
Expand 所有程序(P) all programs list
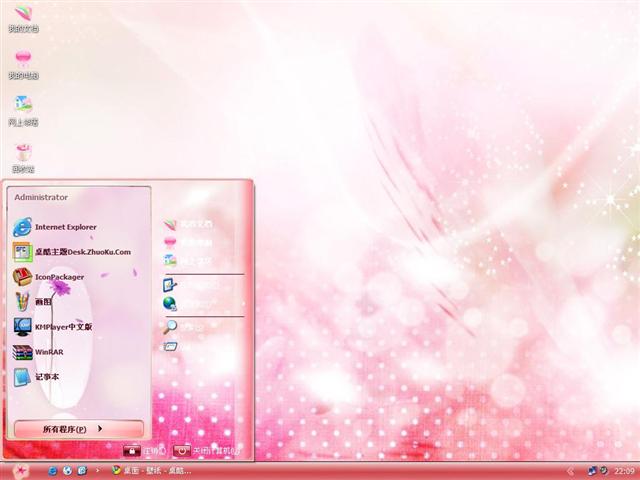point(79,429)
